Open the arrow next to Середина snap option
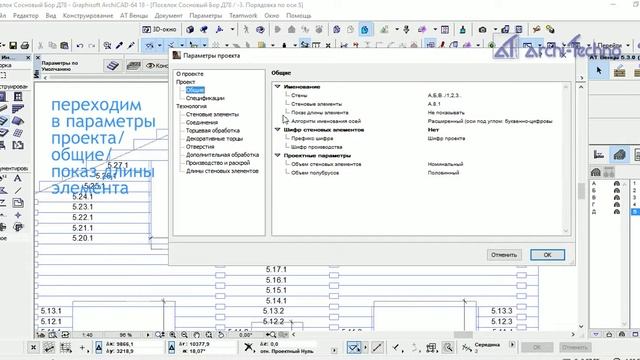Viewport: 640px width, 360px height. tap(512, 344)
